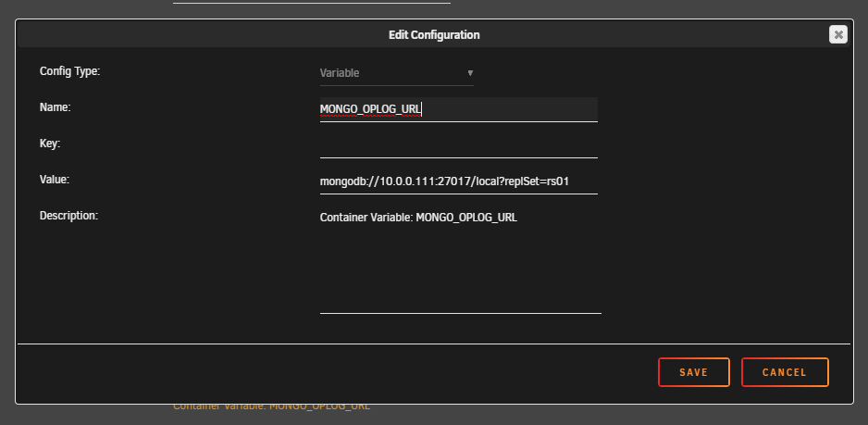Click the Name label
The height and width of the screenshot is (425, 868).
point(56,107)
